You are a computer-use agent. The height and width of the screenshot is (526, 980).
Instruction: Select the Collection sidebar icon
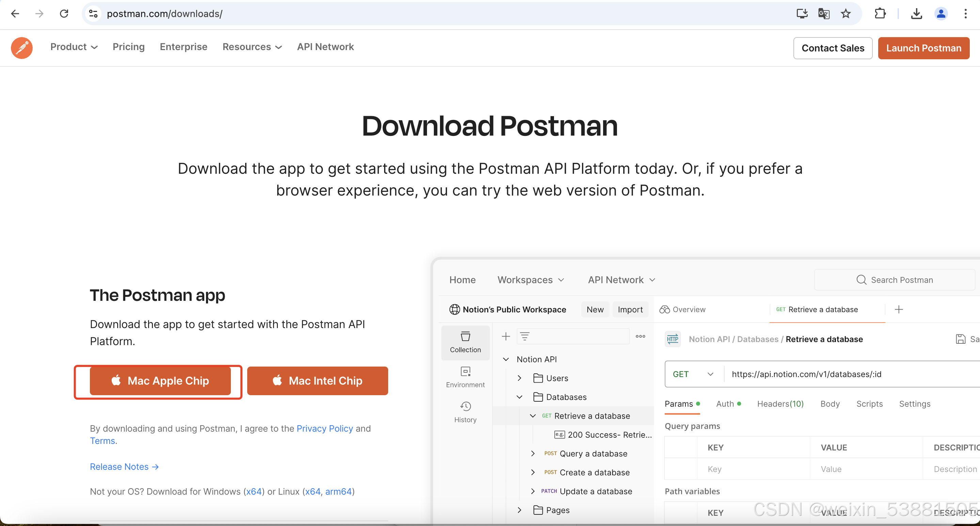click(x=465, y=342)
